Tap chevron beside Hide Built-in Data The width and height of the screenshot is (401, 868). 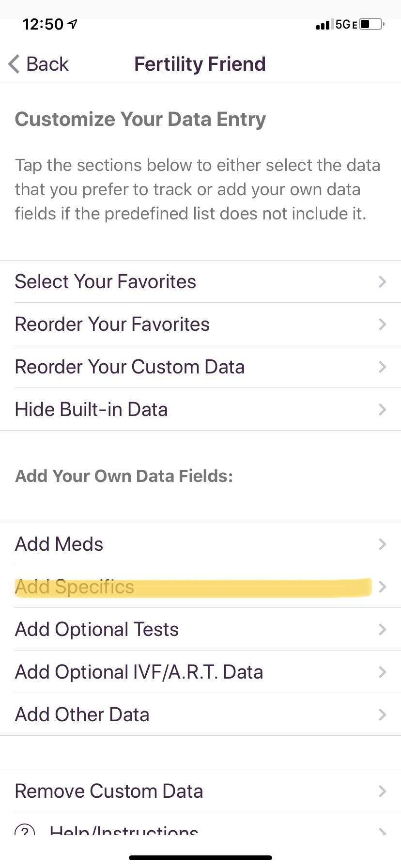click(382, 409)
